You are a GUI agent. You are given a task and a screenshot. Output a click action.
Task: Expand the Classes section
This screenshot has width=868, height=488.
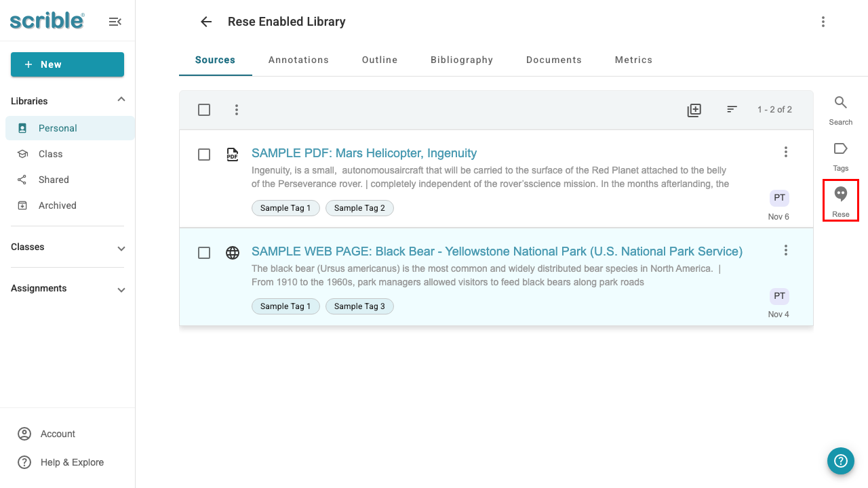pyautogui.click(x=121, y=248)
